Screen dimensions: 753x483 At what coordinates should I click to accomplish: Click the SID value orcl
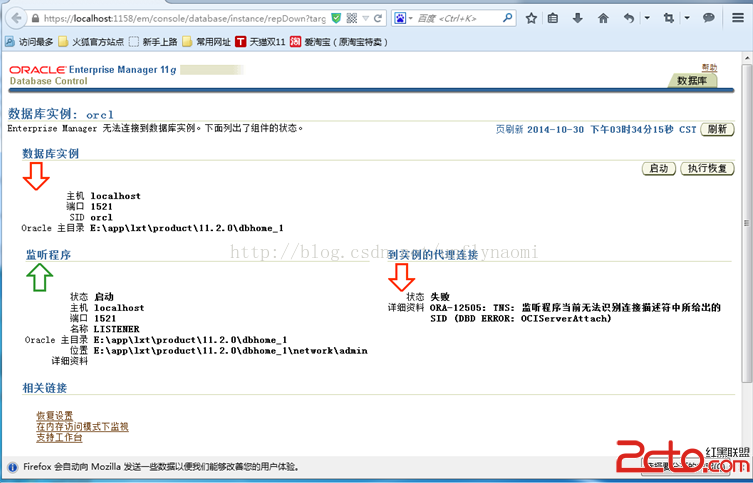(x=101, y=217)
